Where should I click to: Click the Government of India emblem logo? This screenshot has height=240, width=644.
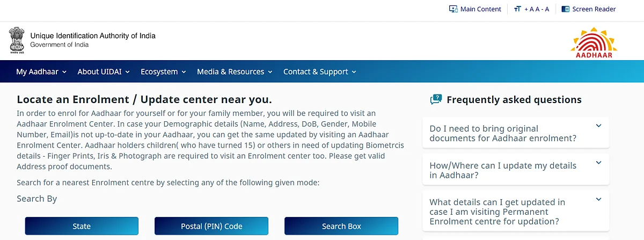point(17,41)
